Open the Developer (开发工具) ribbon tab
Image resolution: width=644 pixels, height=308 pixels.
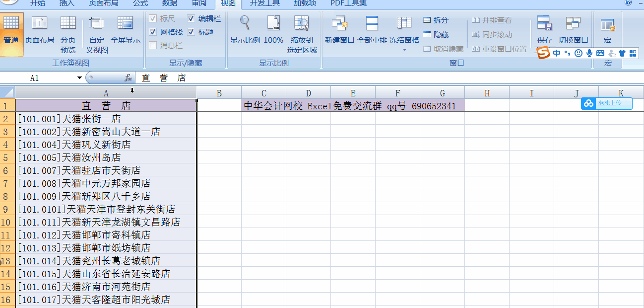click(265, 3)
